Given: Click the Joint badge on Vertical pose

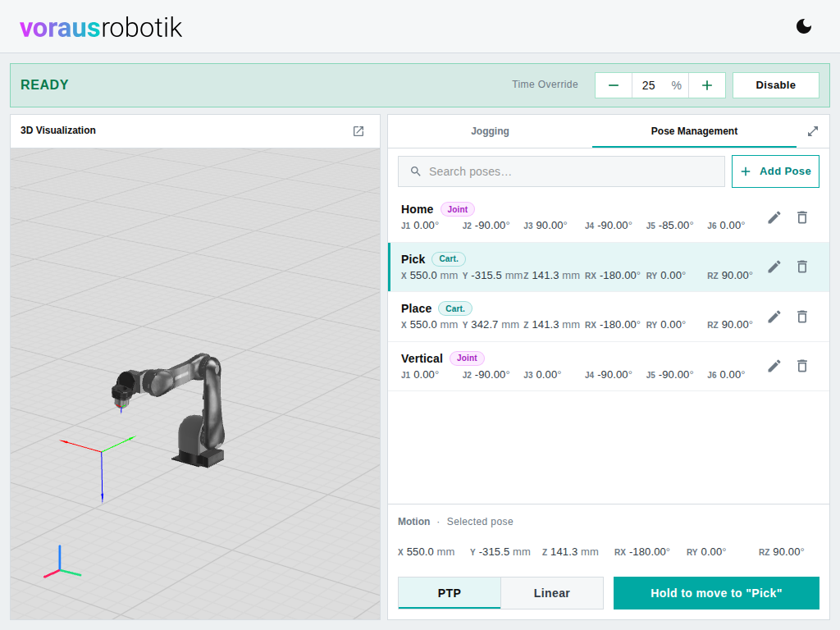Looking at the screenshot, I should click(x=467, y=358).
